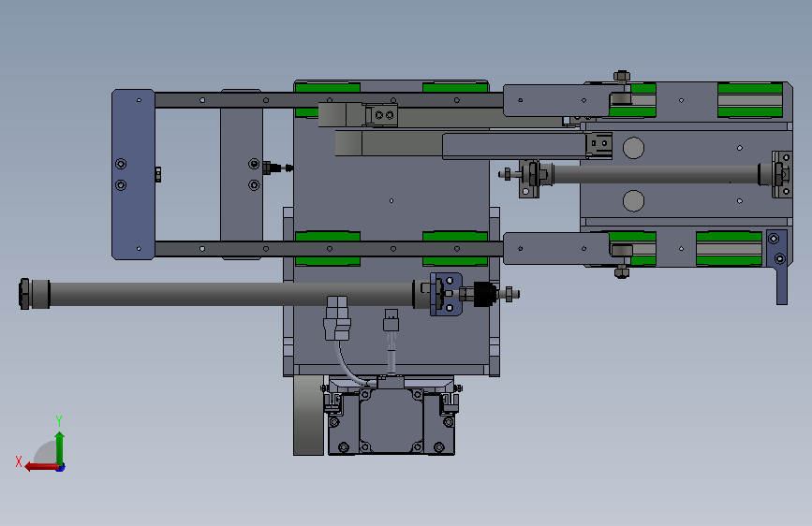The image size is (812, 526).
Task: Click the red X axis arrow of triad
Action: pyautogui.click(x=41, y=467)
